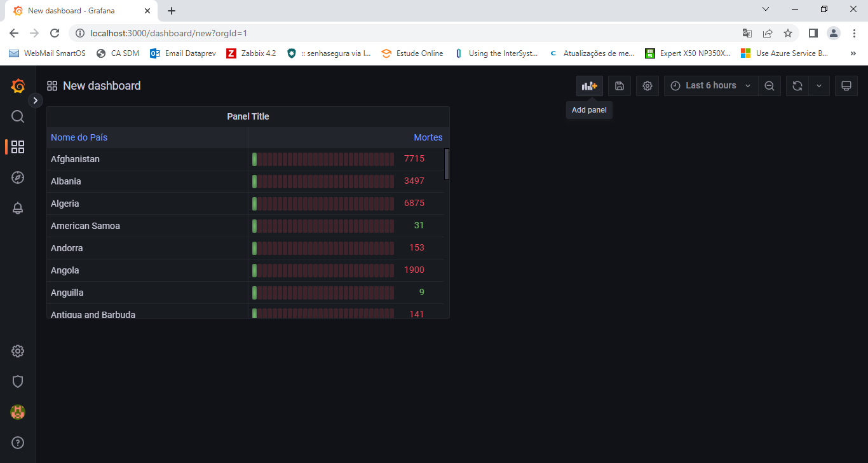Open the Search icon in the sidebar
Viewport: 868px width, 463px height.
click(18, 116)
